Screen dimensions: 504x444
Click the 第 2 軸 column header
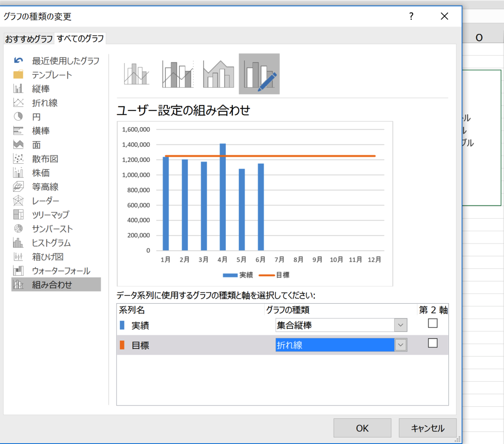(x=433, y=310)
